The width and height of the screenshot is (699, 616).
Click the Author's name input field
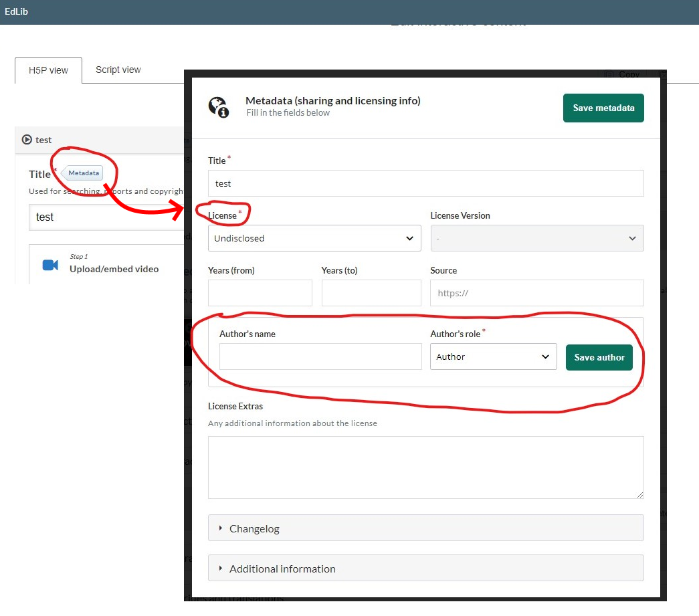(320, 356)
